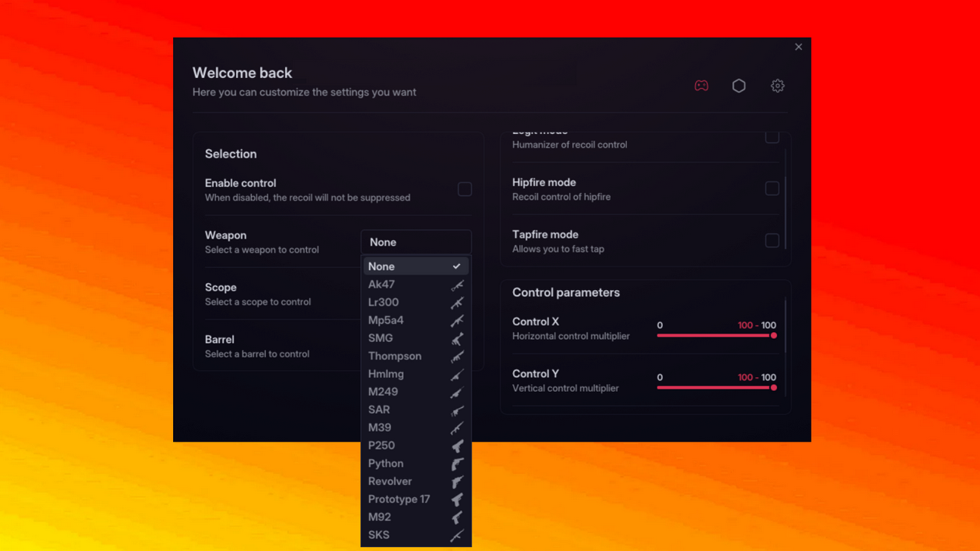Collapse the Weapon dropdown showing None
This screenshot has height=551, width=980.
click(x=416, y=242)
